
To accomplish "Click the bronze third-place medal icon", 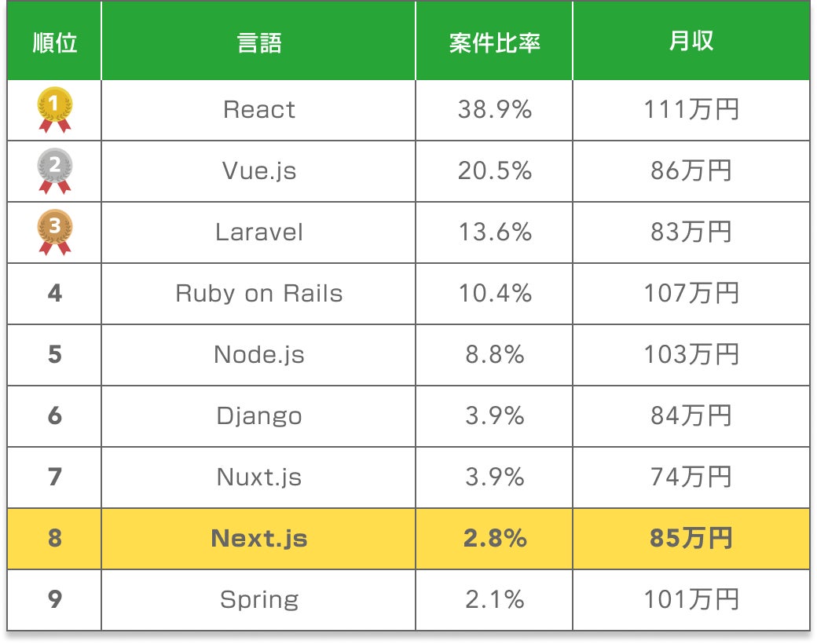I will click(x=54, y=232).
